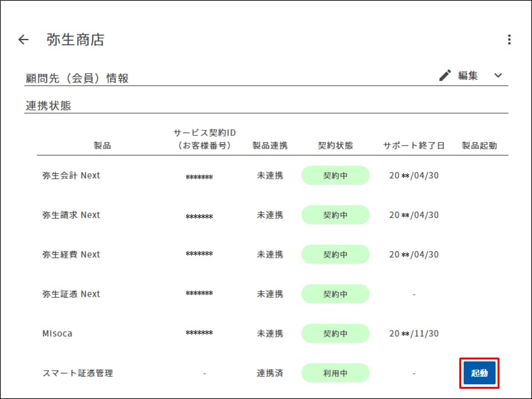Click the support end date for 弥生請求 Next
532x399 pixels.
point(414,215)
